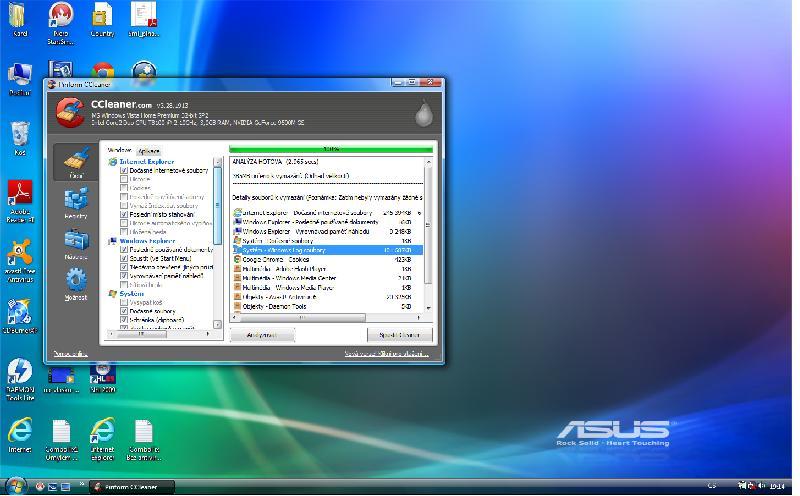Open the Tools (toolbox) section in CCleaner sidebar
This screenshot has height=496, width=800.
click(x=76, y=243)
